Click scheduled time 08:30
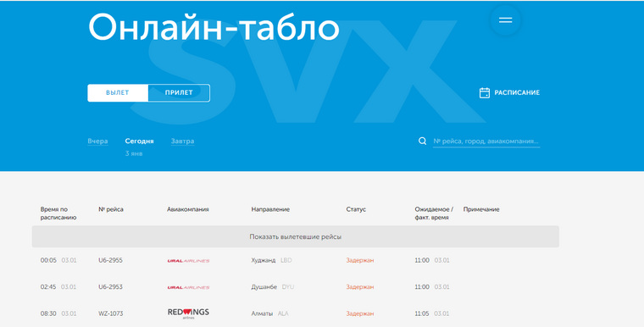This screenshot has height=327, width=644. pos(48,313)
